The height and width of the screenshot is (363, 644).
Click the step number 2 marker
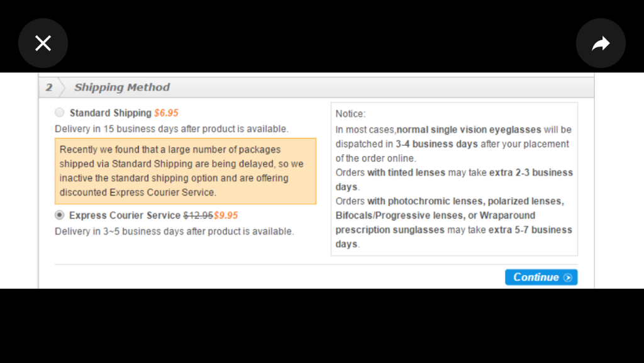coord(49,87)
